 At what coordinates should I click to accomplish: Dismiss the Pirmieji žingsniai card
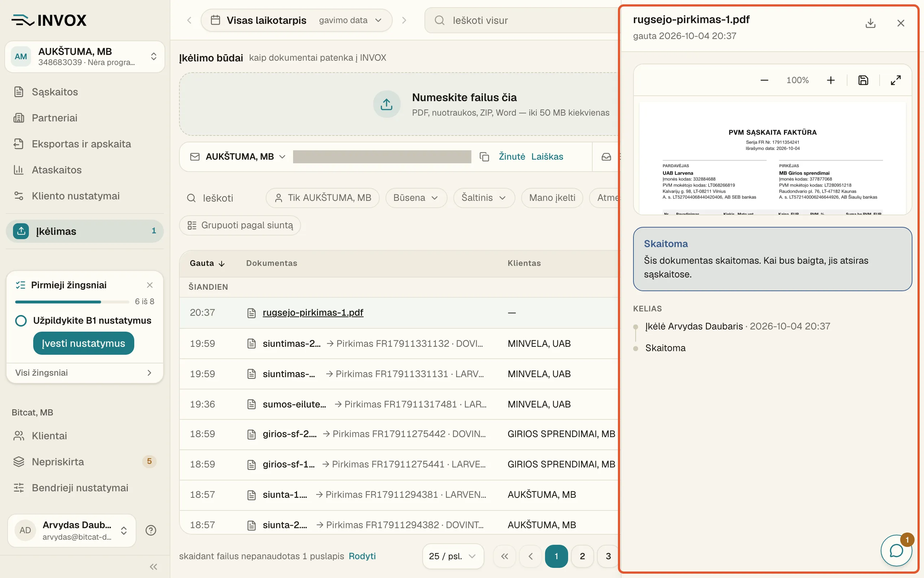[x=150, y=285]
